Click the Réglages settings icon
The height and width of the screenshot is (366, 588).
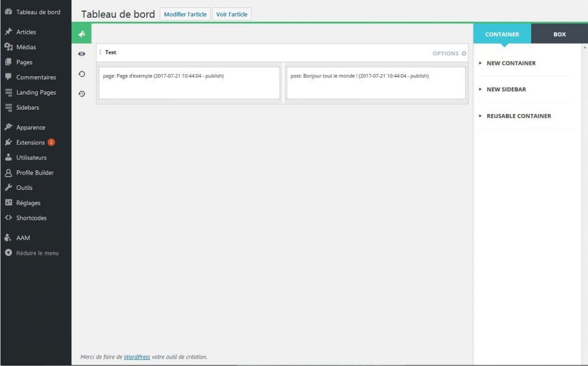[8, 203]
